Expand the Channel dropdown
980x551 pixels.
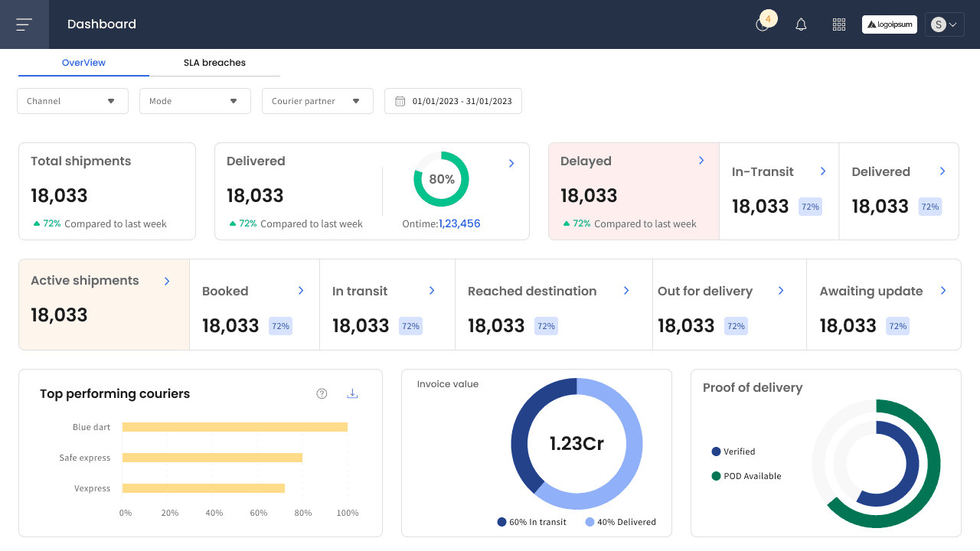click(73, 101)
